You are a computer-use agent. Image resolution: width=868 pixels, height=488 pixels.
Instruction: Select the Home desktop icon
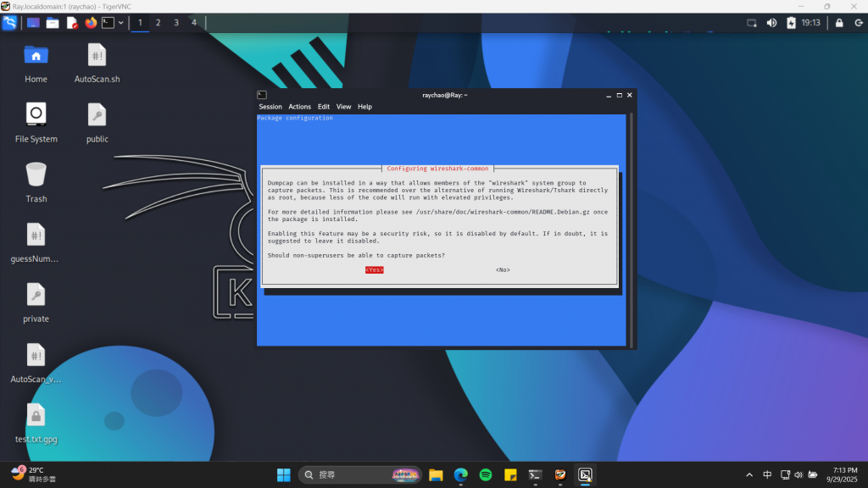point(36,64)
